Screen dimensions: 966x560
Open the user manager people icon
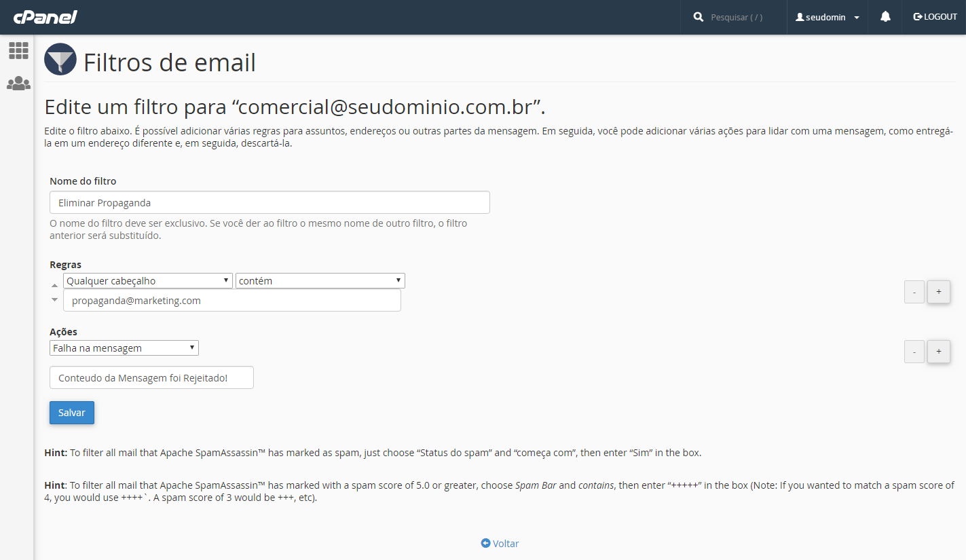[x=18, y=83]
